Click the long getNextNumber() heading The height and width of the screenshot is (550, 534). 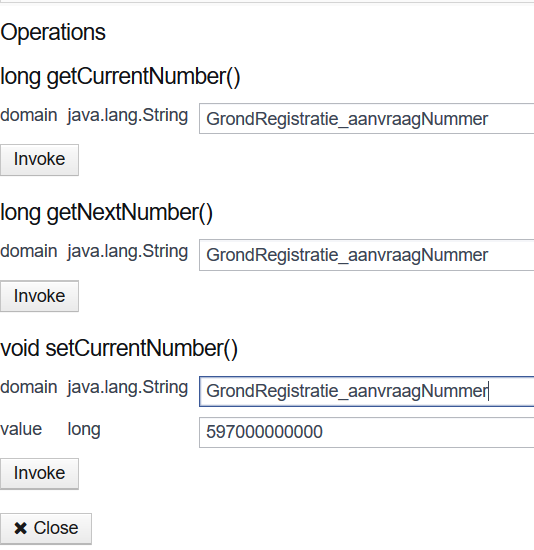107,213
